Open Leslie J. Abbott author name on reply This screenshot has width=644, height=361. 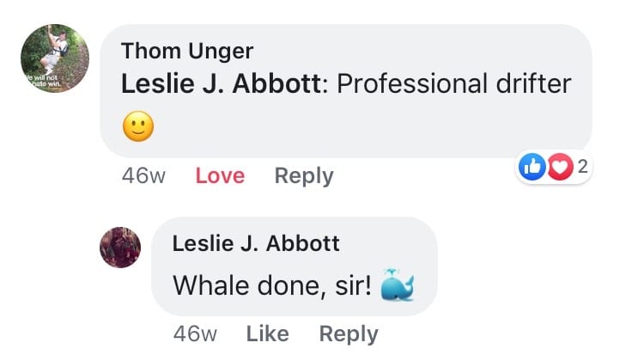pos(256,243)
